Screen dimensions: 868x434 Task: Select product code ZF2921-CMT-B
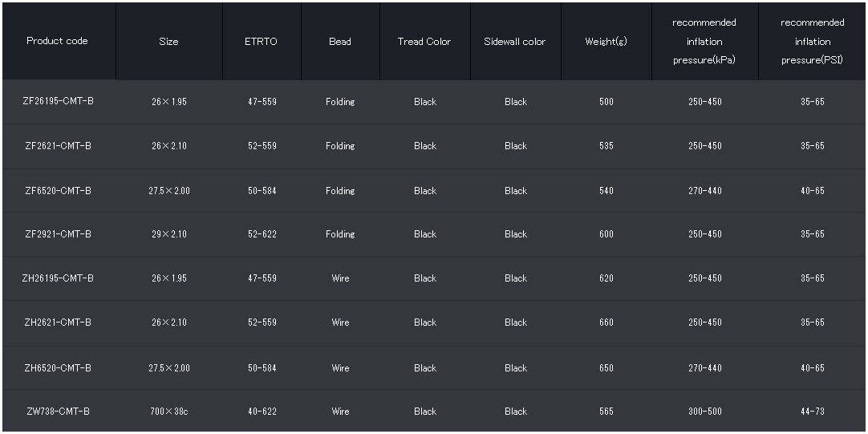point(58,234)
